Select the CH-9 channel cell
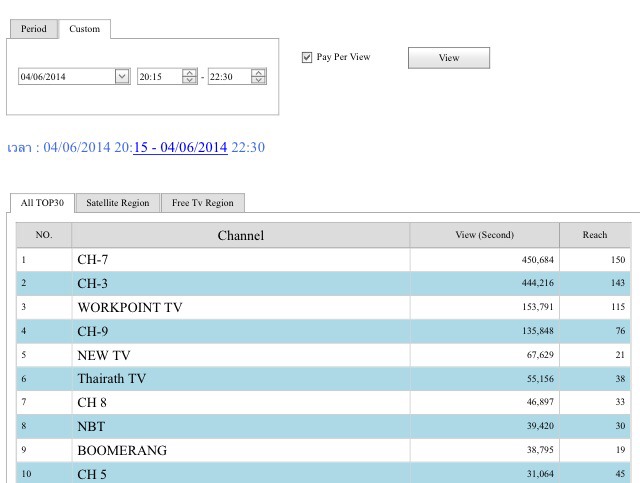The height and width of the screenshot is (483, 640). (241, 331)
